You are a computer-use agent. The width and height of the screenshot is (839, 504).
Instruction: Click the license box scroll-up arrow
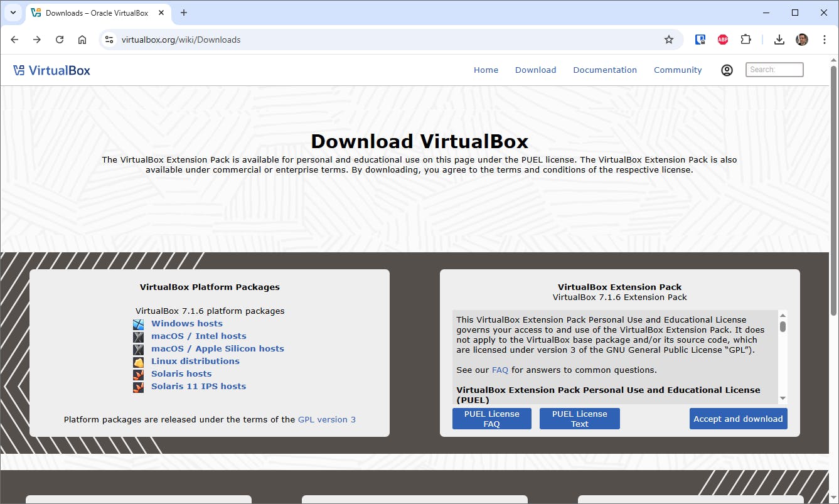tap(783, 315)
